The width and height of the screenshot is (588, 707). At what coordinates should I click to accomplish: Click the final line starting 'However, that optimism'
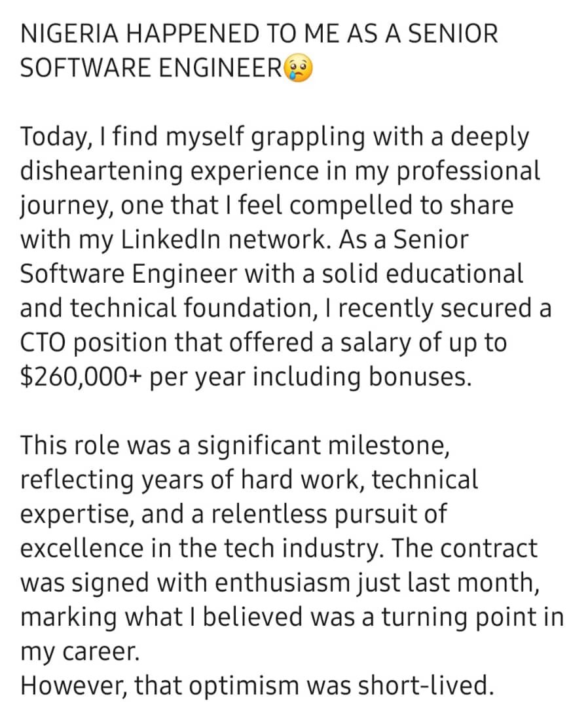pyautogui.click(x=256, y=685)
